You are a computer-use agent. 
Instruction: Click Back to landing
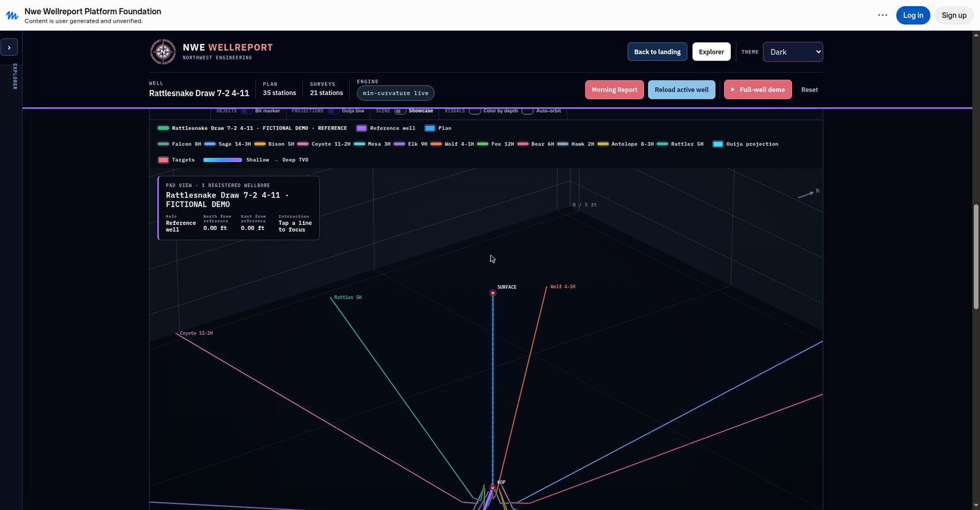657,52
